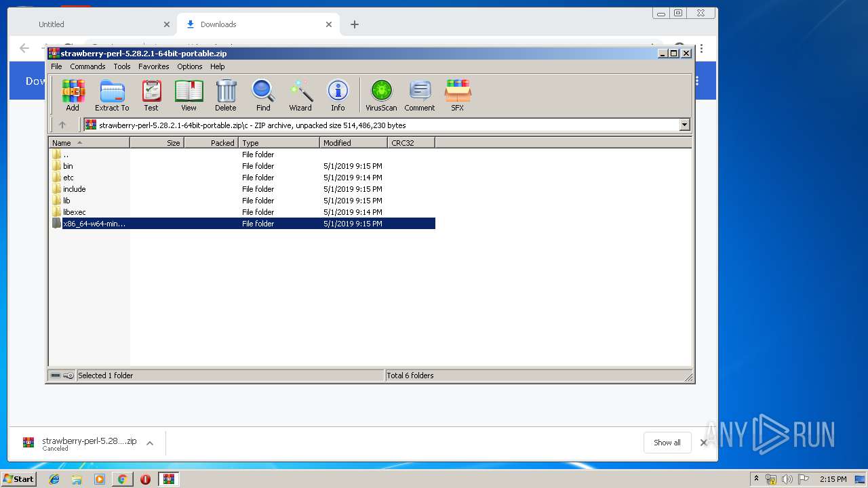
Task: Click the Test archive icon
Action: pyautogui.click(x=151, y=95)
